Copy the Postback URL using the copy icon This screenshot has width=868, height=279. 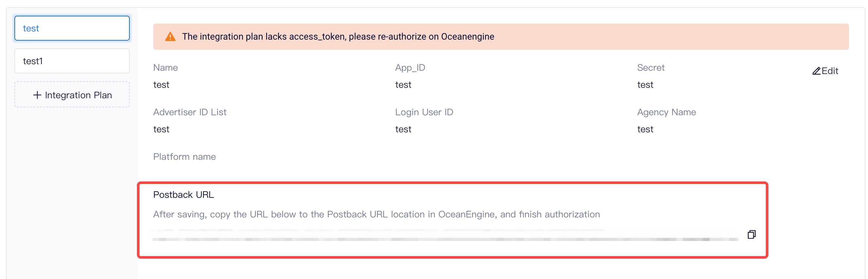click(x=751, y=234)
